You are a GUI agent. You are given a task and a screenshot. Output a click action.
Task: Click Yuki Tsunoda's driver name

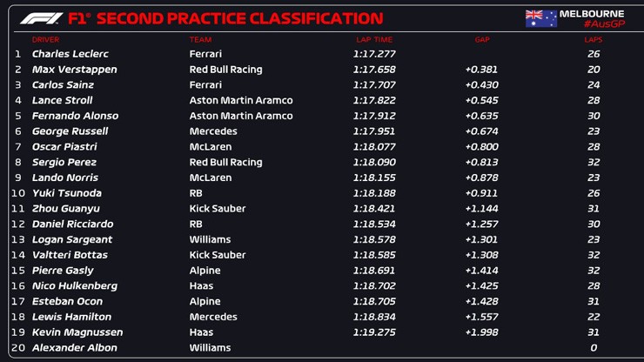coord(66,193)
